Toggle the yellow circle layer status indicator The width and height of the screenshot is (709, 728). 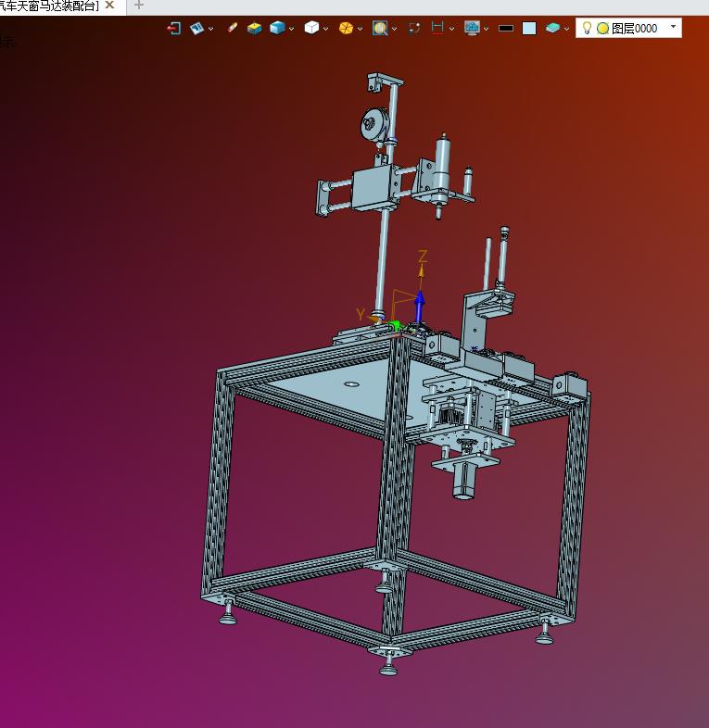pyautogui.click(x=602, y=28)
